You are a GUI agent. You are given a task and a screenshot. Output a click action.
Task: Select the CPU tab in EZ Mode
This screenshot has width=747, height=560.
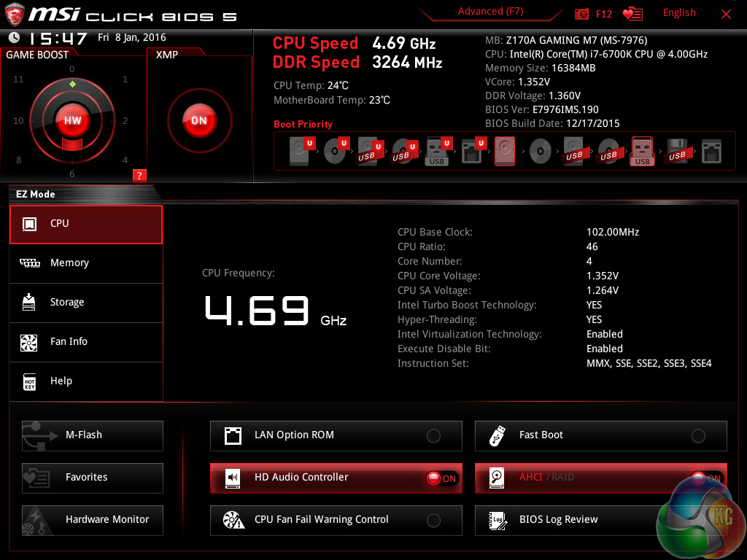click(x=86, y=225)
